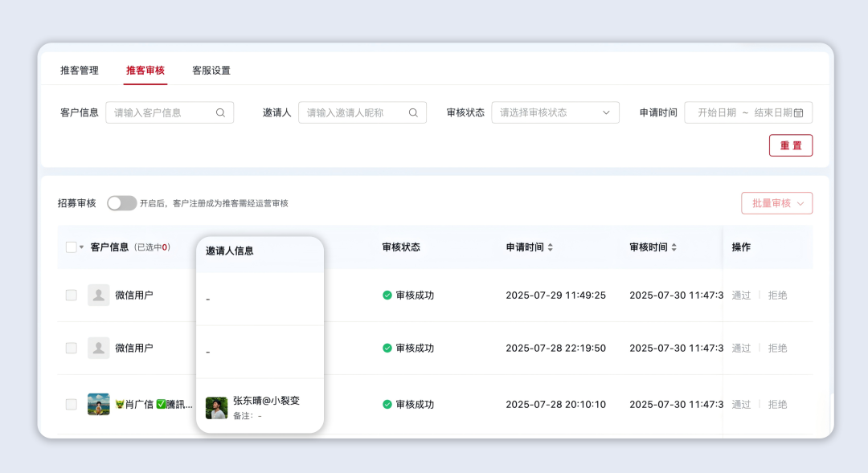Click the magnifier icon in 邀请人 search field

pyautogui.click(x=413, y=112)
